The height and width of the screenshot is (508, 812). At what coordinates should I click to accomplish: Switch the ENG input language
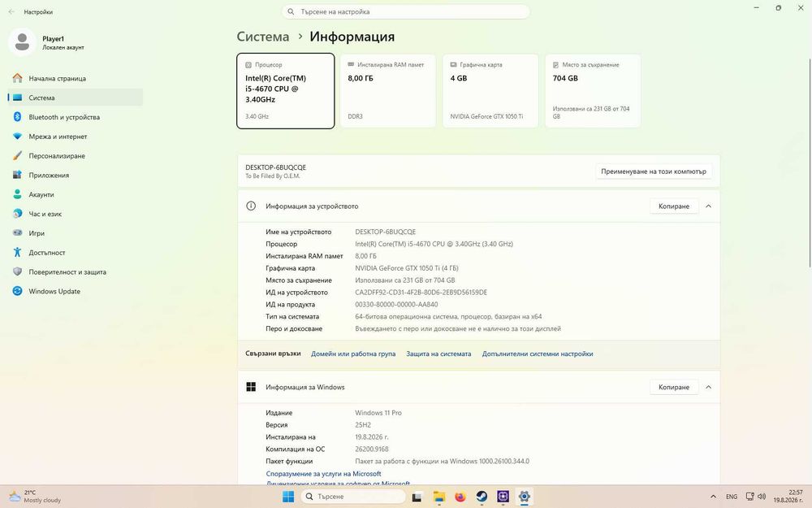(x=732, y=497)
